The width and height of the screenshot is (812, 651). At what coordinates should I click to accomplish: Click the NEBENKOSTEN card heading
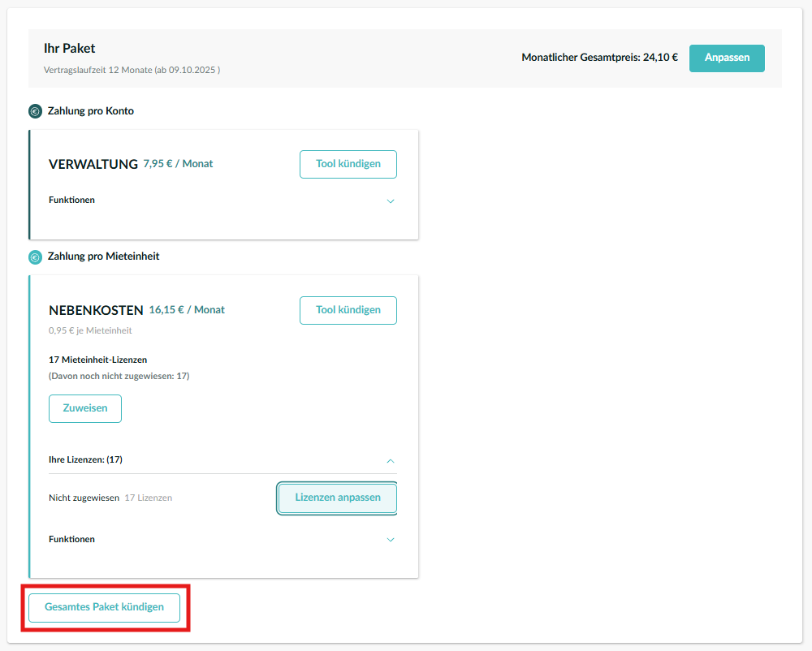[x=96, y=310]
